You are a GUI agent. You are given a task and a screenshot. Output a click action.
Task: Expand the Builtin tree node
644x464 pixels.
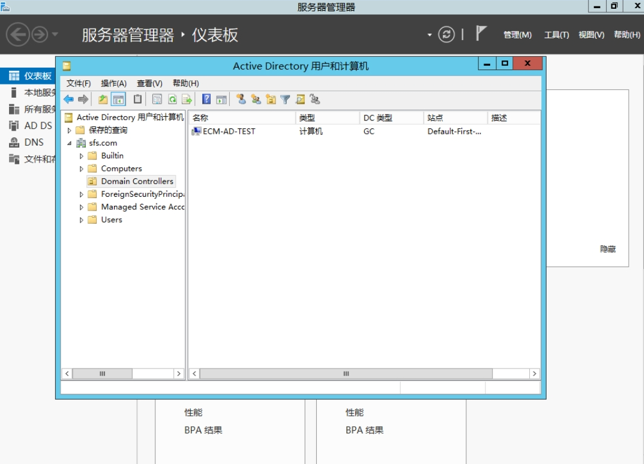tap(81, 156)
